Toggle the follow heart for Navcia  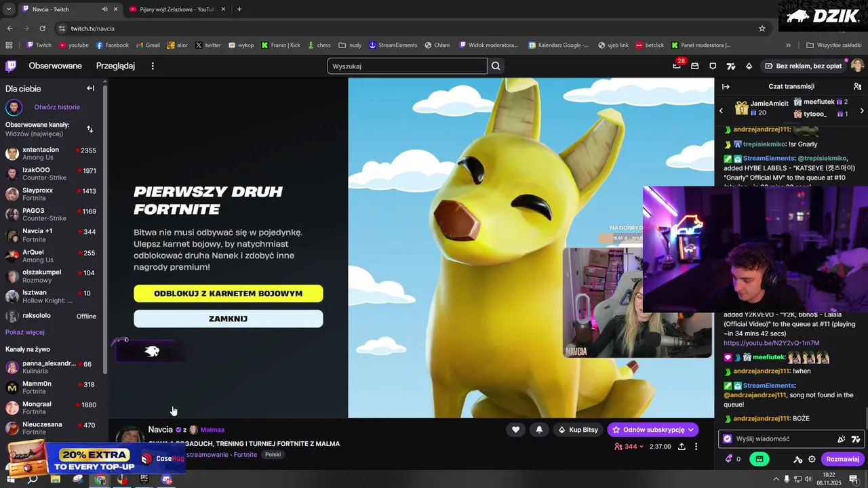515,430
